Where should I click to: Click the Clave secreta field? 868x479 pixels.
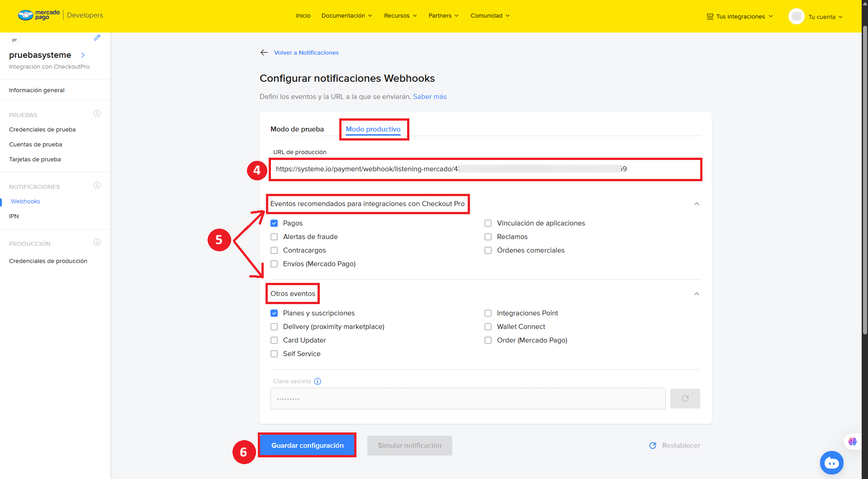468,399
